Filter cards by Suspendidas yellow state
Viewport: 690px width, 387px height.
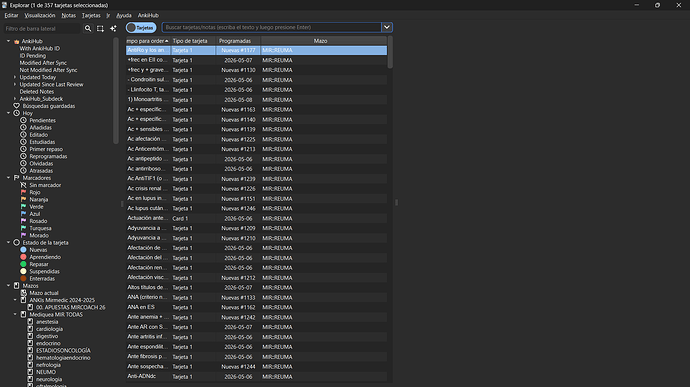[23, 271]
